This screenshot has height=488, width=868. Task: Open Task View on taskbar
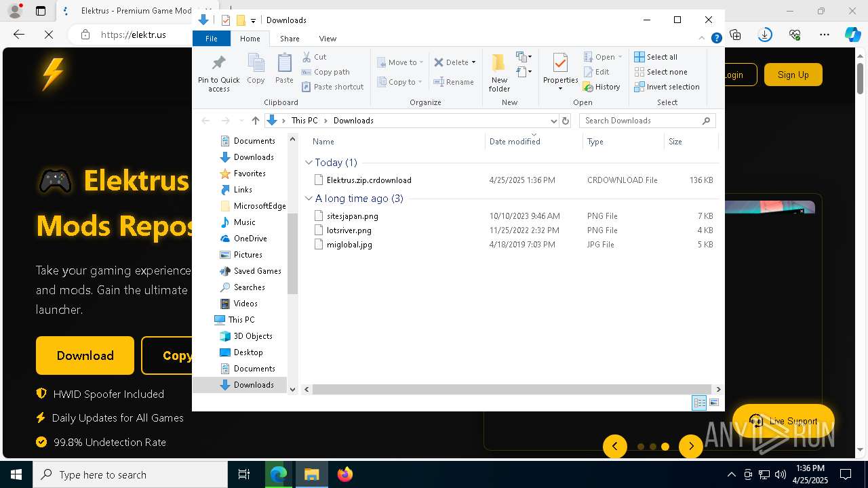point(244,474)
